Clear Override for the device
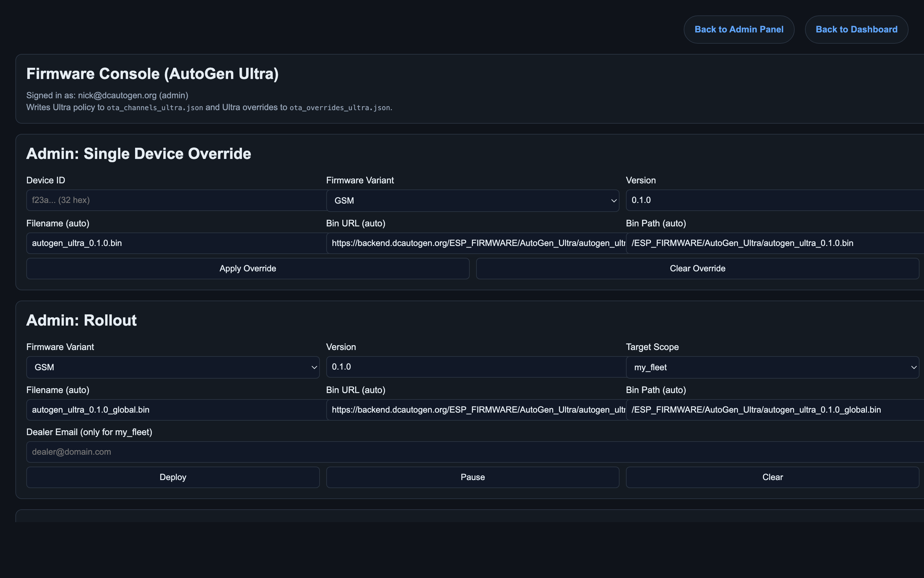Image resolution: width=924 pixels, height=578 pixels. [697, 268]
